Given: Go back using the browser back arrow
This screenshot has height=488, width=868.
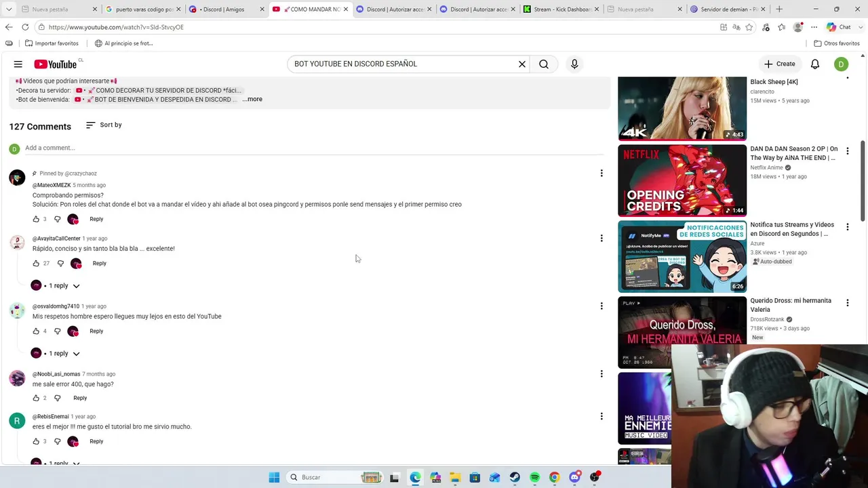Looking at the screenshot, I should point(9,27).
